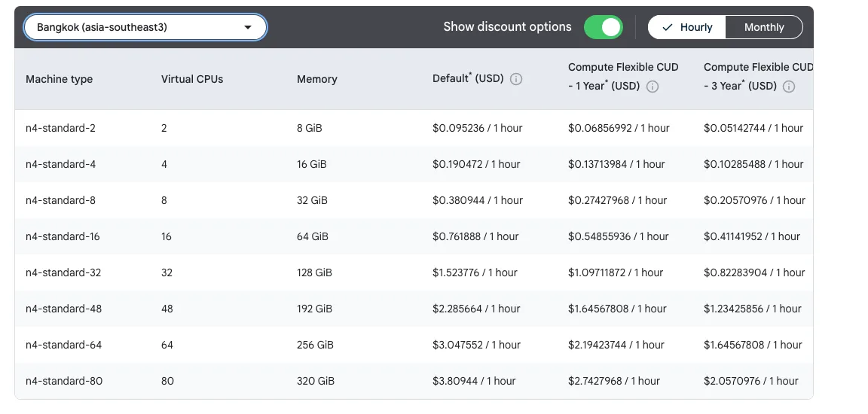Image resolution: width=868 pixels, height=414 pixels.
Task: Click the $0.13713984 / 1 hour 1-year price
Action: click(x=616, y=164)
